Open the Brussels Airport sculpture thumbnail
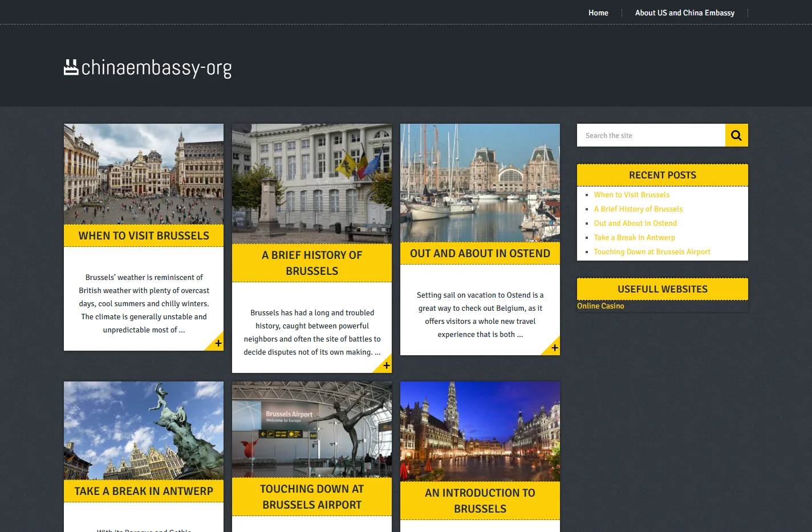The image size is (812, 532). (x=312, y=429)
